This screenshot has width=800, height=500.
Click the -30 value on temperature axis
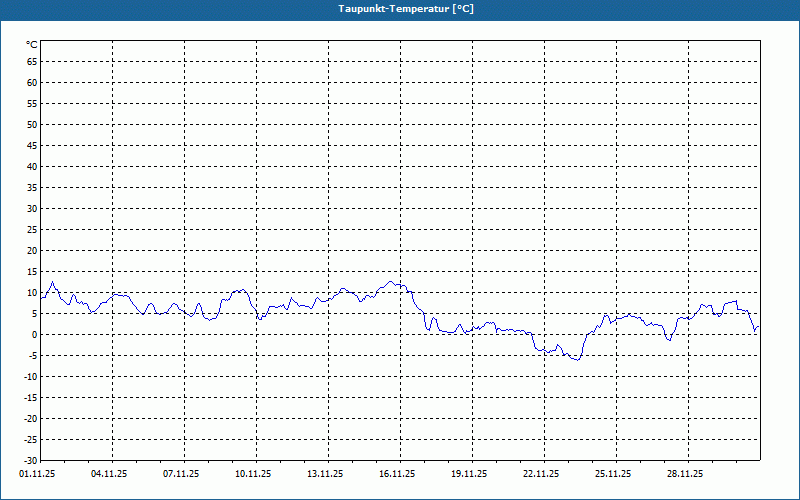click(x=31, y=461)
